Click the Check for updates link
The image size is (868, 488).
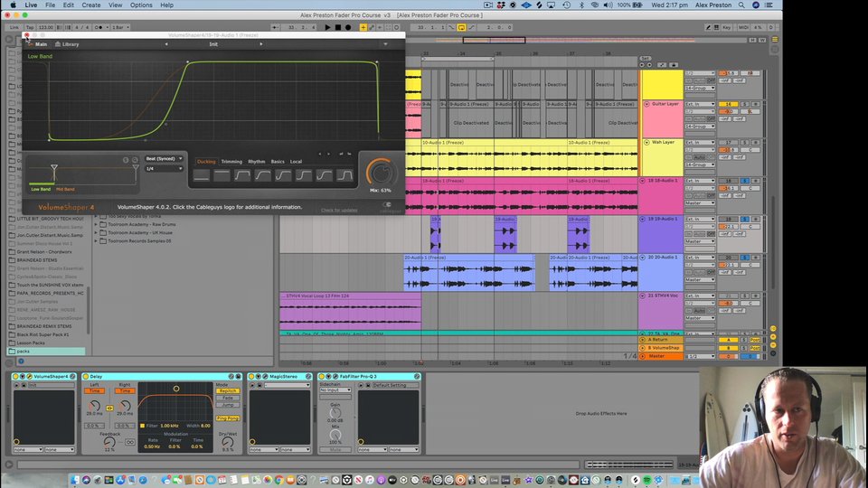(x=339, y=211)
